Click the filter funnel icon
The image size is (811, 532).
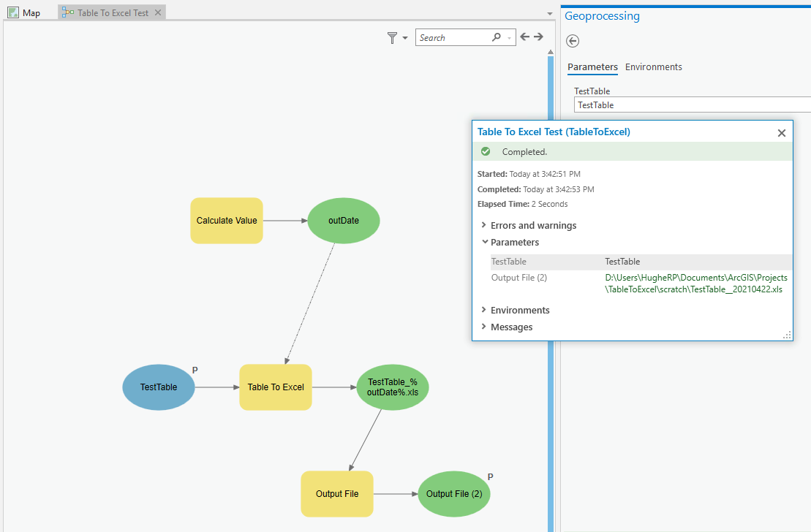(x=393, y=37)
